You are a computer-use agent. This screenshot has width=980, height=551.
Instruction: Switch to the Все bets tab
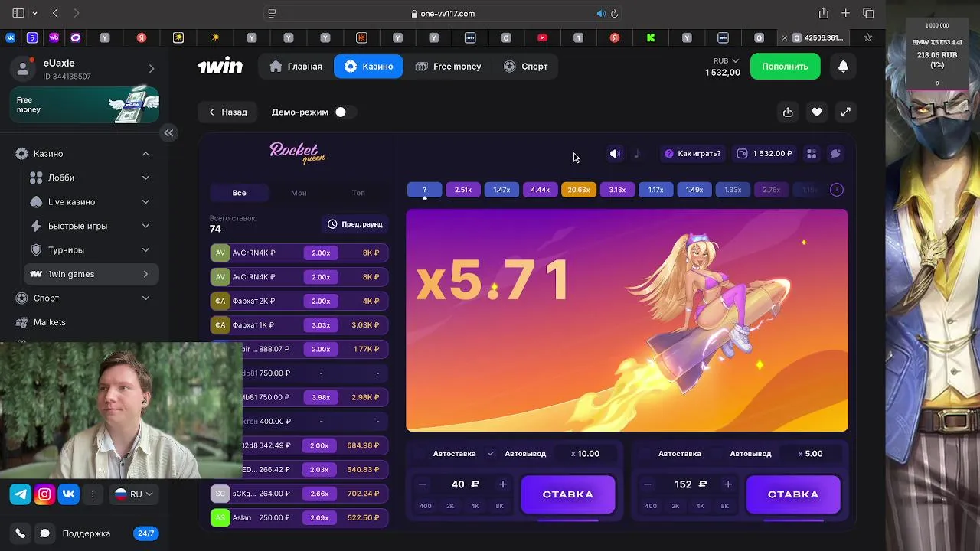pos(240,193)
